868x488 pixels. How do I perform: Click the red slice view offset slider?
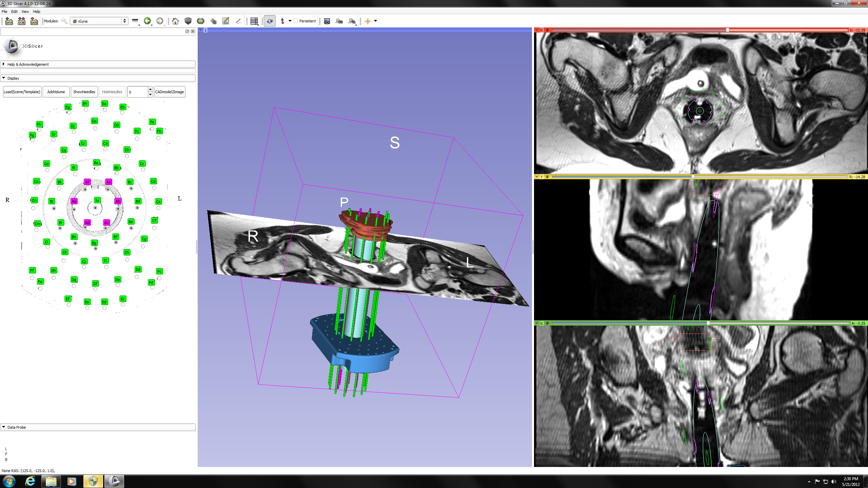(x=727, y=30)
